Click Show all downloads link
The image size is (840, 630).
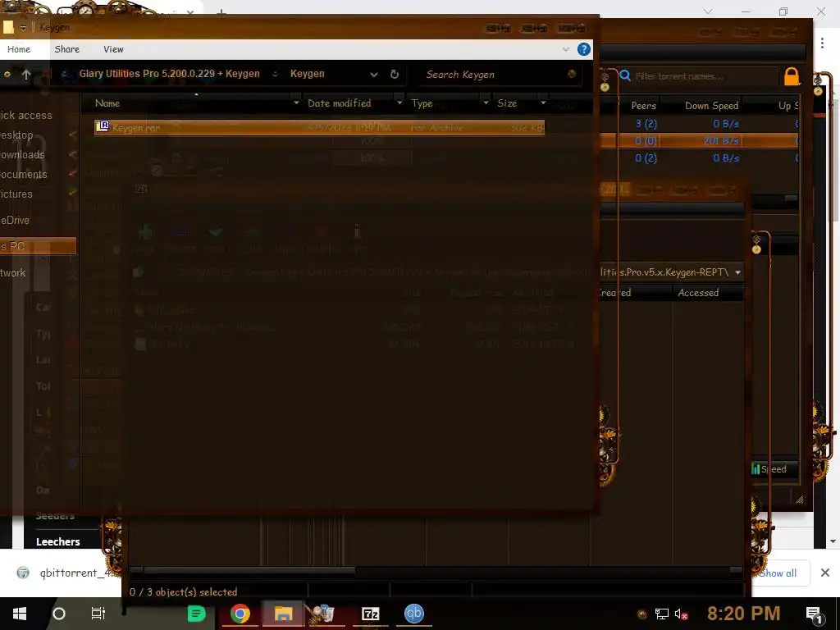778,573
